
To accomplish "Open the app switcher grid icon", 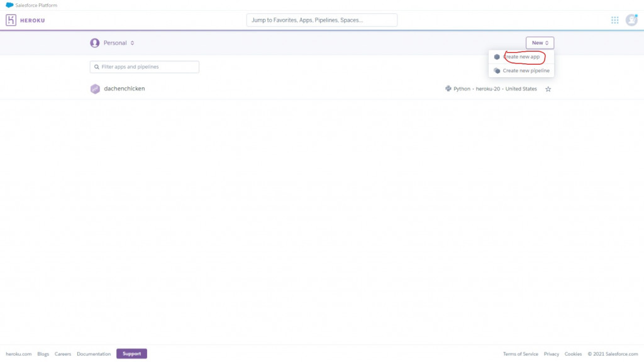I will 614,20.
